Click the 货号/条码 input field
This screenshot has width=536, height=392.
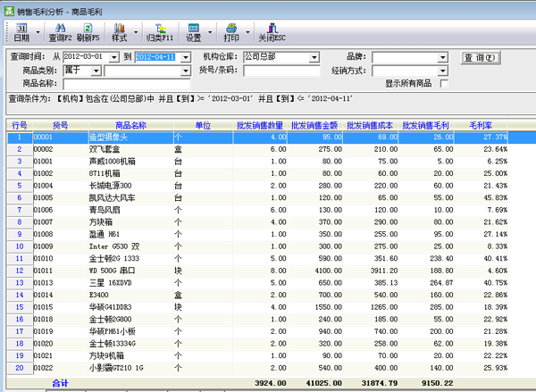[x=281, y=71]
